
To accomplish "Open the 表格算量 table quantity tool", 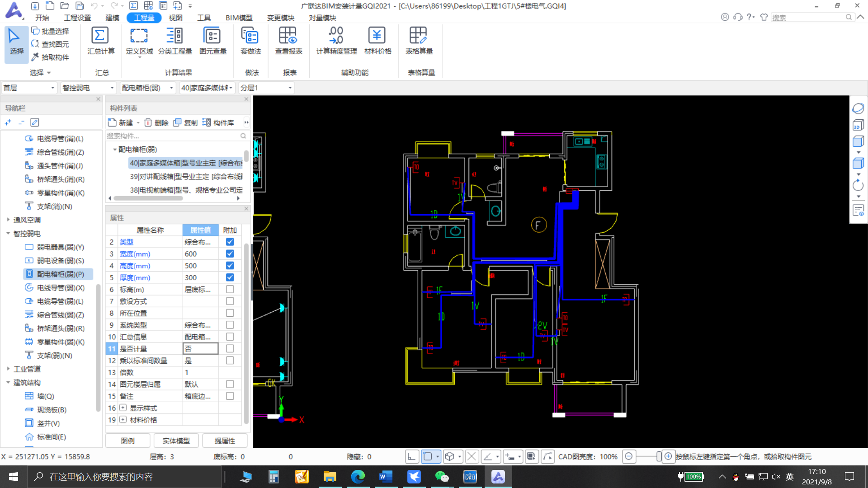I will point(419,41).
